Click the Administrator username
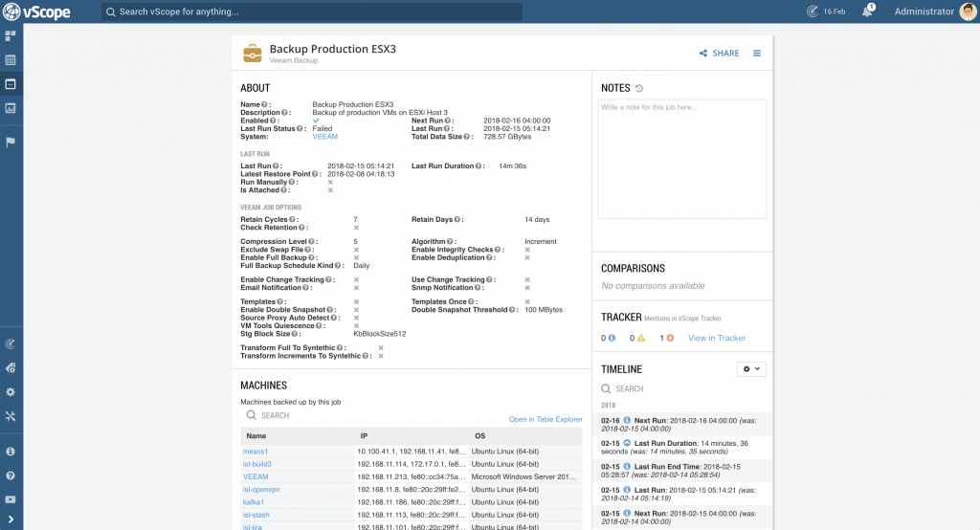This screenshot has width=980, height=530. click(x=924, y=11)
